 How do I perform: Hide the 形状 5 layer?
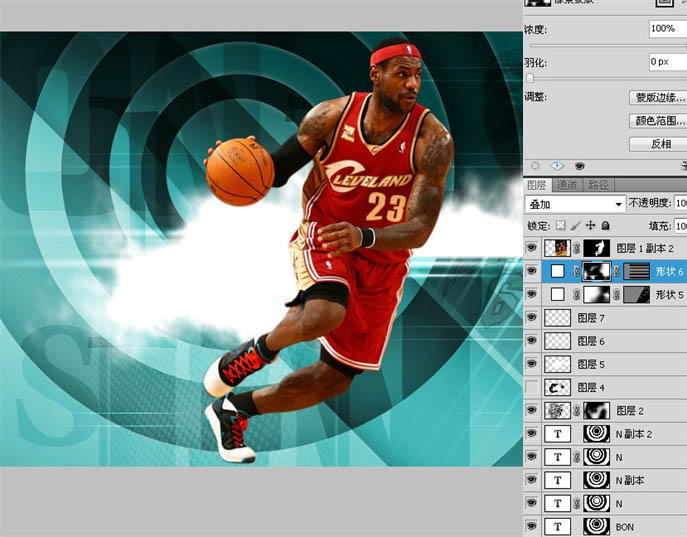coord(532,294)
